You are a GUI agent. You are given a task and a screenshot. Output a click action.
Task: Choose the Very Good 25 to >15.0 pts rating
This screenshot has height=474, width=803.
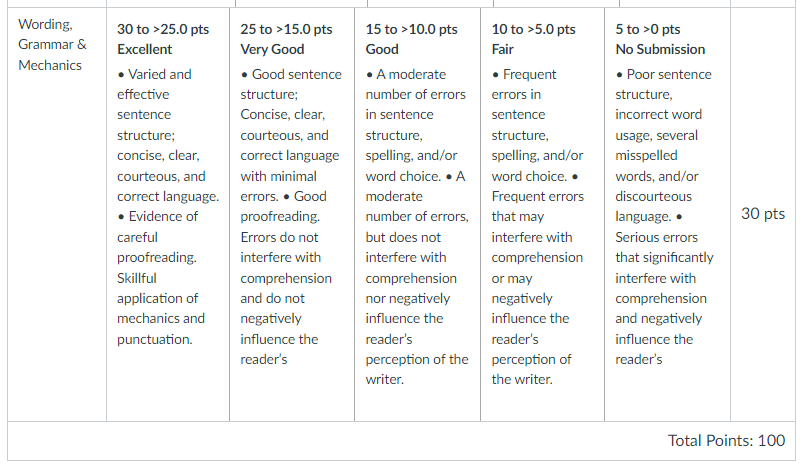click(x=292, y=214)
